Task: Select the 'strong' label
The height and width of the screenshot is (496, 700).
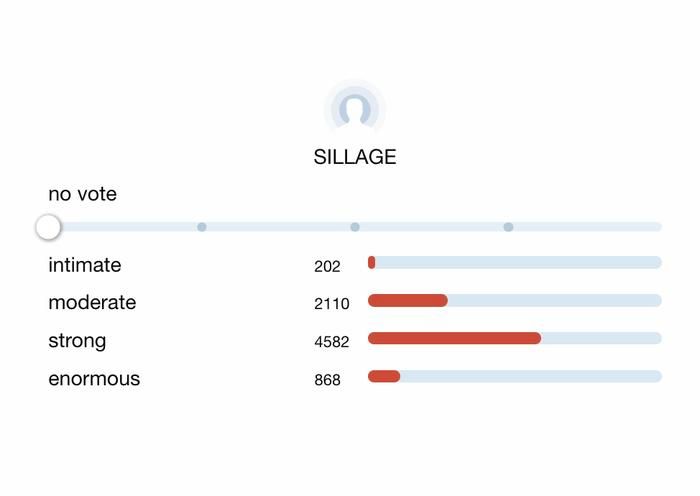Action: pos(77,341)
